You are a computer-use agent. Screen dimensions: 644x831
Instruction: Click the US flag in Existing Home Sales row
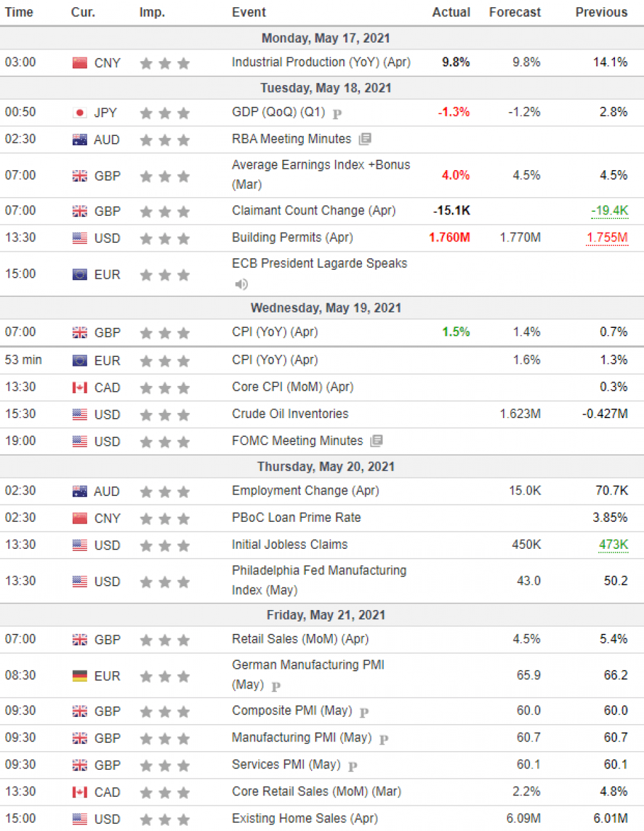[80, 819]
